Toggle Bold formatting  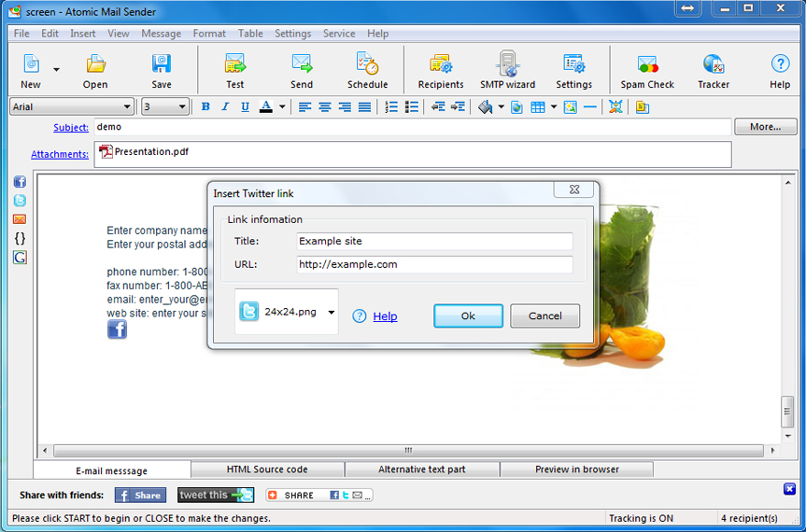pos(205,106)
